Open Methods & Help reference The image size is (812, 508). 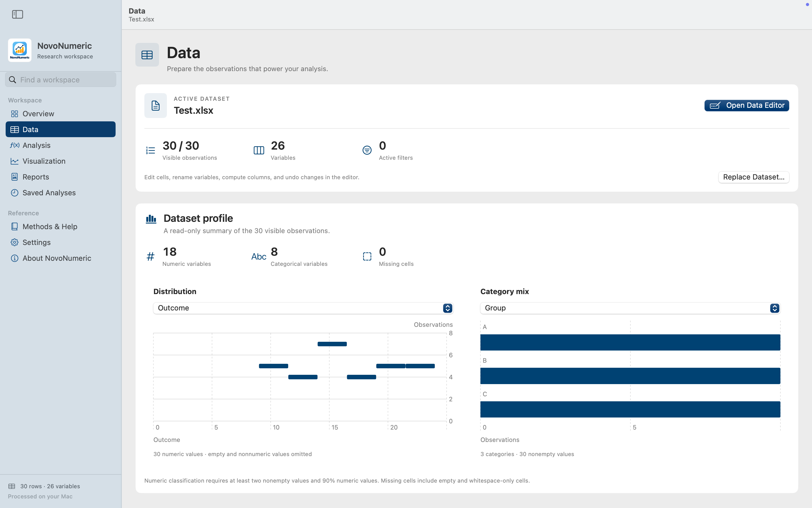[60, 226]
